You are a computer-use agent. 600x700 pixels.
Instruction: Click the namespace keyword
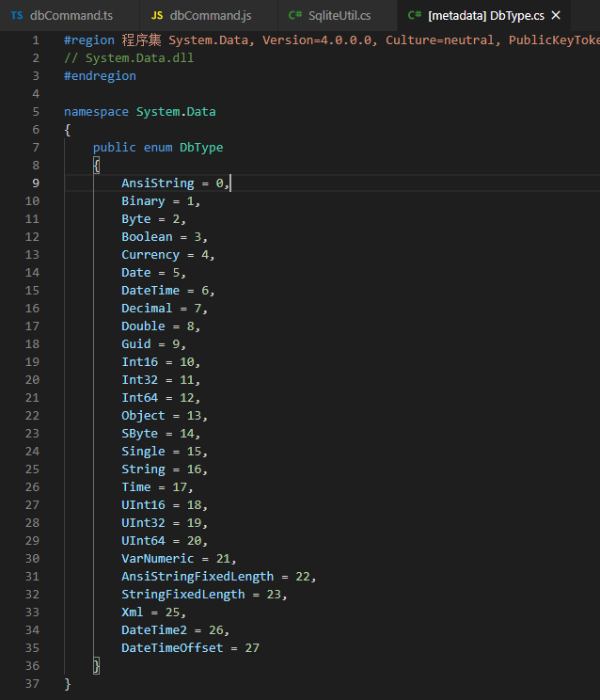click(96, 112)
